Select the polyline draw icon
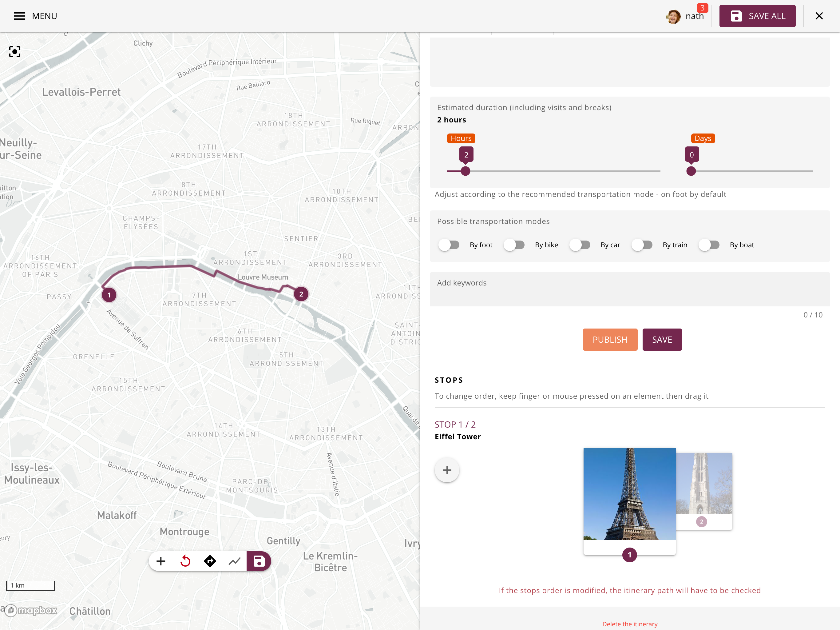The image size is (840, 630). (x=235, y=561)
